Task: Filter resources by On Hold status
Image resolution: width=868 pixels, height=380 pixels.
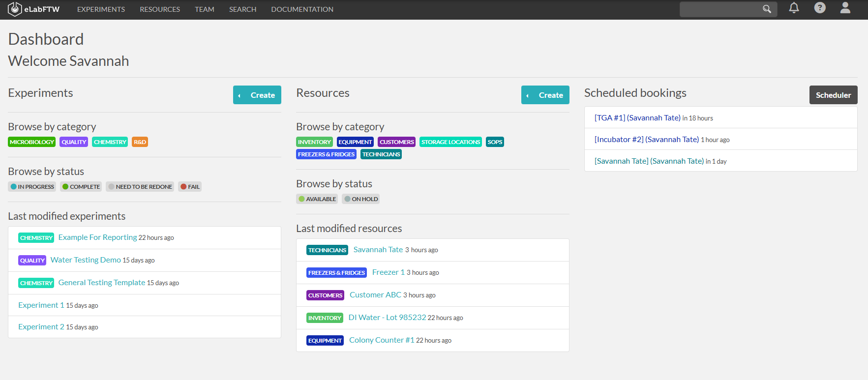Action: (360, 199)
